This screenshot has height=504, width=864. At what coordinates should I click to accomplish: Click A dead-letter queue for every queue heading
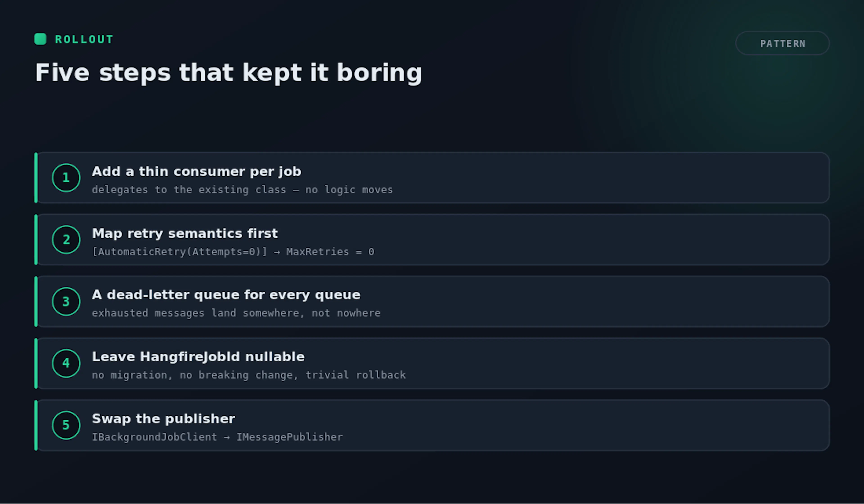(x=226, y=295)
